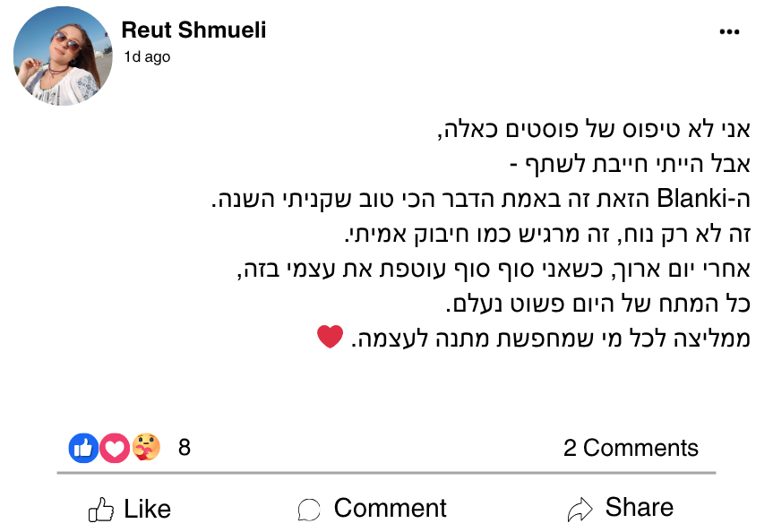Viewport: 773px width, 532px height.
Task: Click the blue thumbs-up reaction icon
Action: click(x=83, y=448)
